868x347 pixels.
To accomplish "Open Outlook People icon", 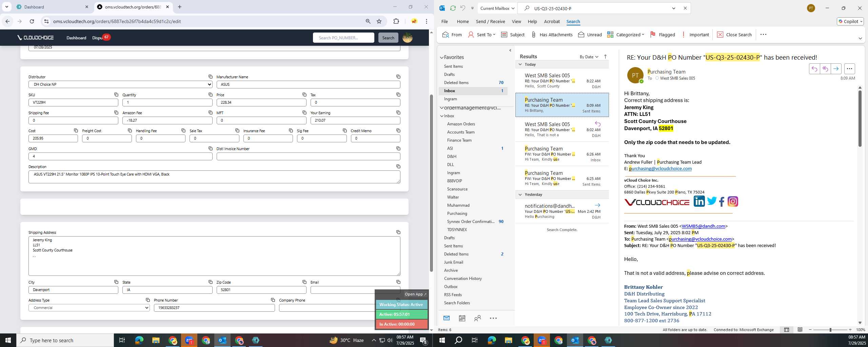I will [x=477, y=318].
